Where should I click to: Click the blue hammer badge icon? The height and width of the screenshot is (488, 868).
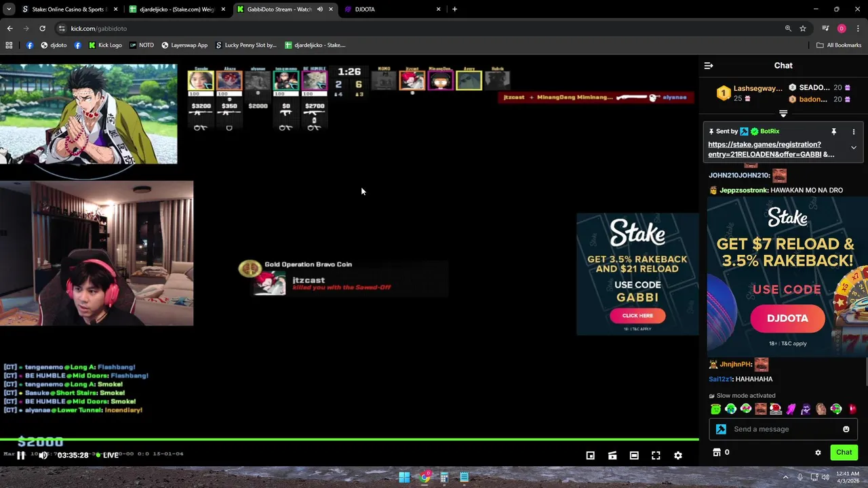721,429
